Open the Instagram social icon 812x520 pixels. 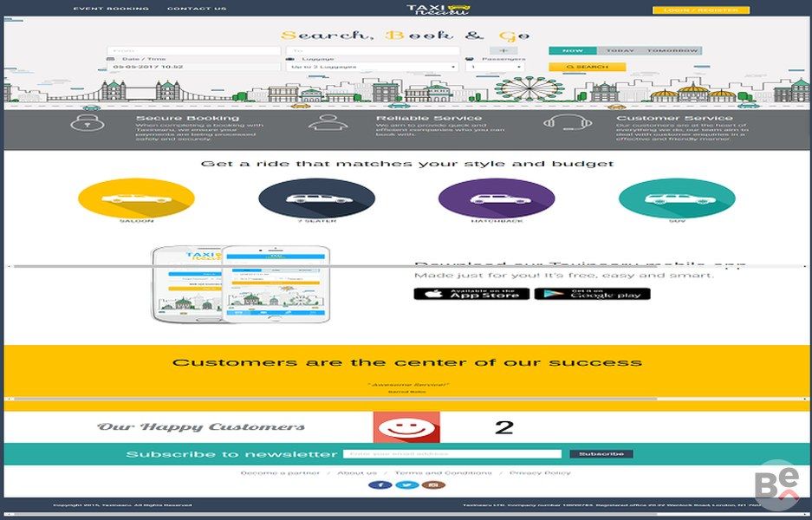(x=433, y=484)
